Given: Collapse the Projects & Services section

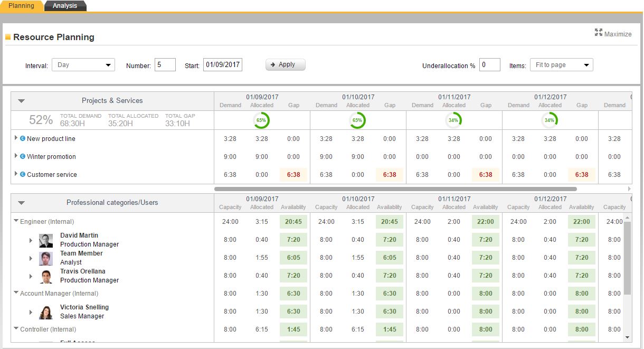Looking at the screenshot, I should pyautogui.click(x=21, y=100).
